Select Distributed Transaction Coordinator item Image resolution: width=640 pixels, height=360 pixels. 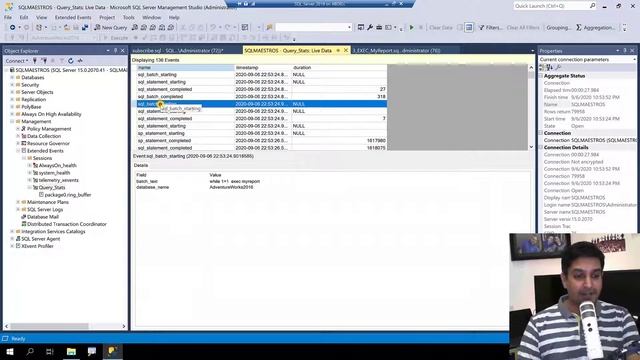[x=67, y=224]
